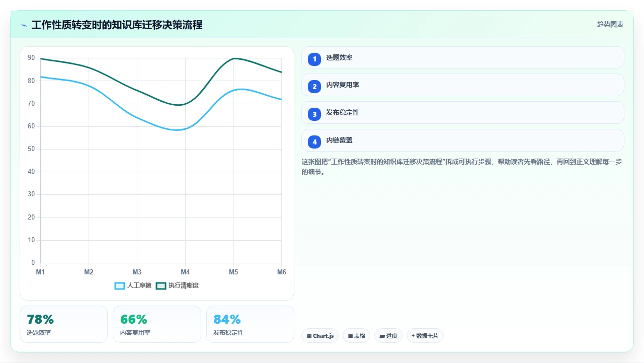
Task: Click the lightning icon beside the title
Action: [24, 25]
